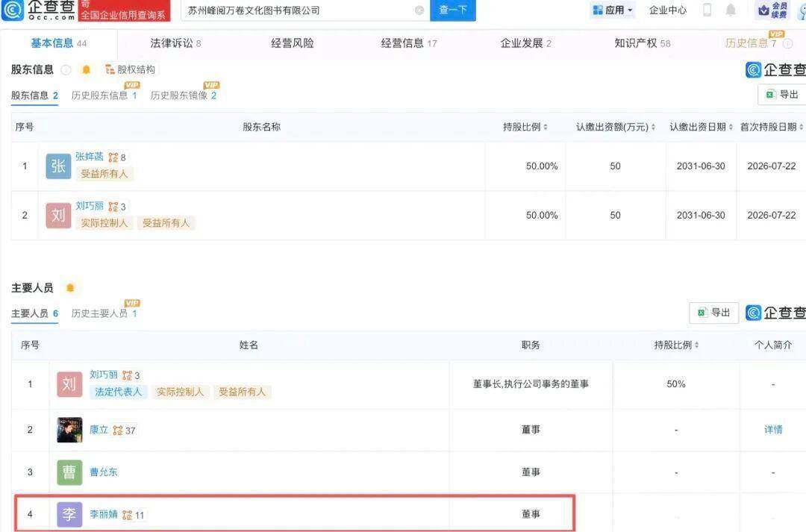Switch to the 法律诉讼 tab
The height and width of the screenshot is (532, 806).
pyautogui.click(x=175, y=43)
